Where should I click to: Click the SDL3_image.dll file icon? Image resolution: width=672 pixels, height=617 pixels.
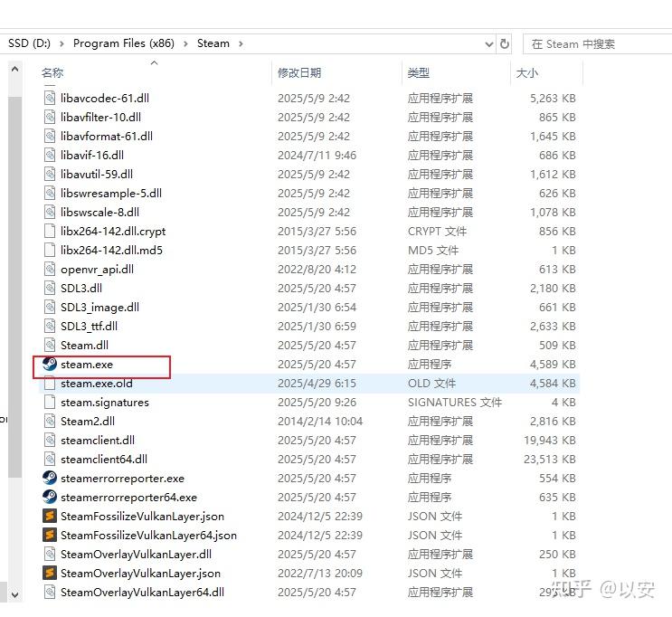[50, 307]
